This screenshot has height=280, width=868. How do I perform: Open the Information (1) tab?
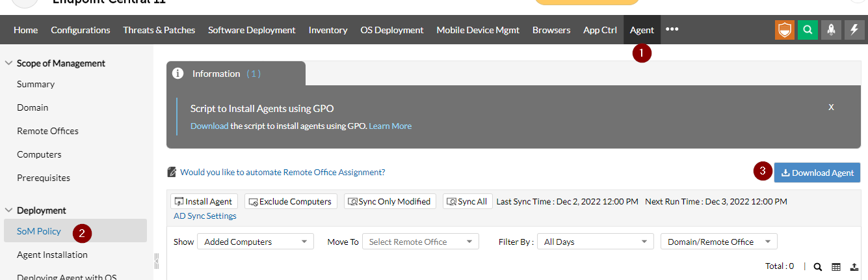[236, 74]
